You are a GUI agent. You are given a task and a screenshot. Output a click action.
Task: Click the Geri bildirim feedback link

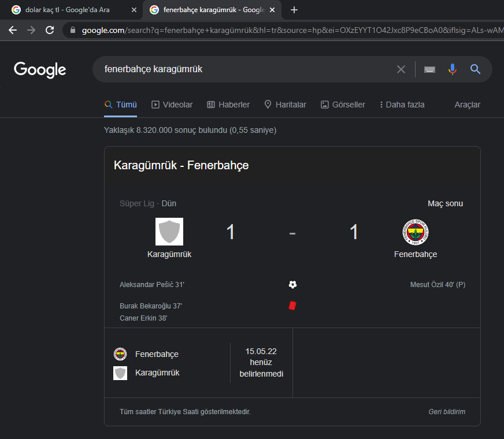[x=447, y=412]
